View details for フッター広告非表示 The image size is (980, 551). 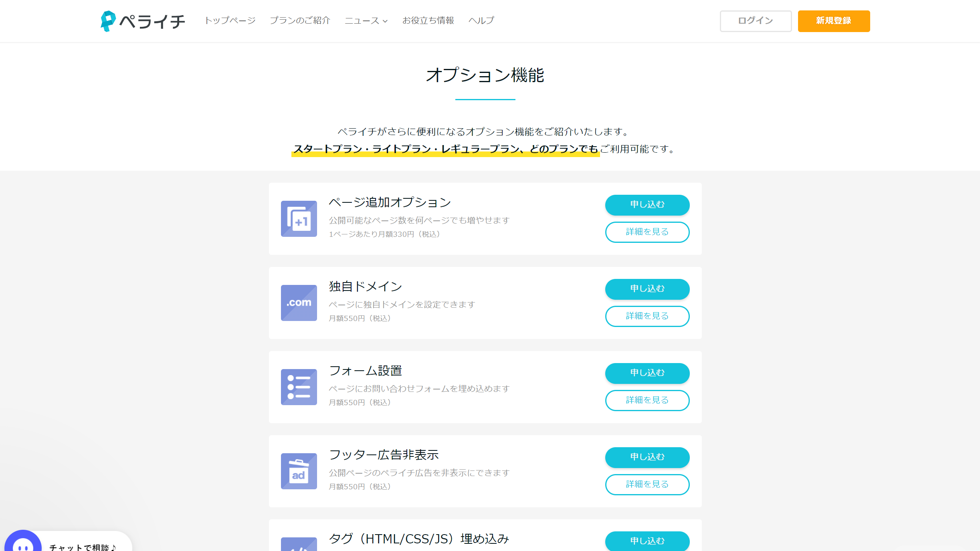pyautogui.click(x=647, y=484)
